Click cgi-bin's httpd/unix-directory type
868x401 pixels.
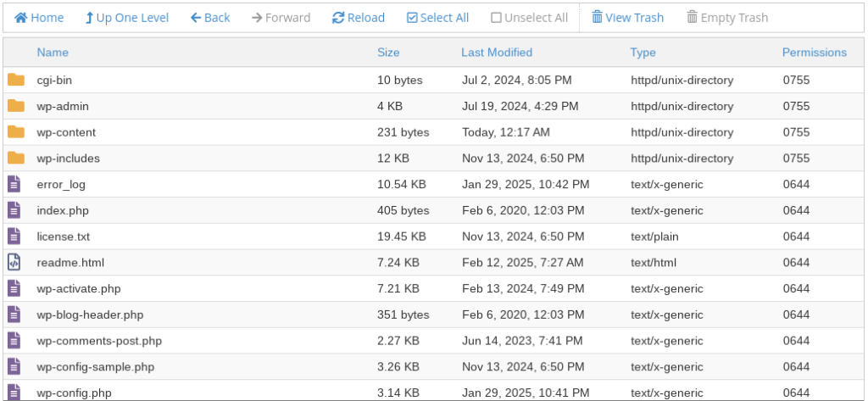[x=682, y=80]
